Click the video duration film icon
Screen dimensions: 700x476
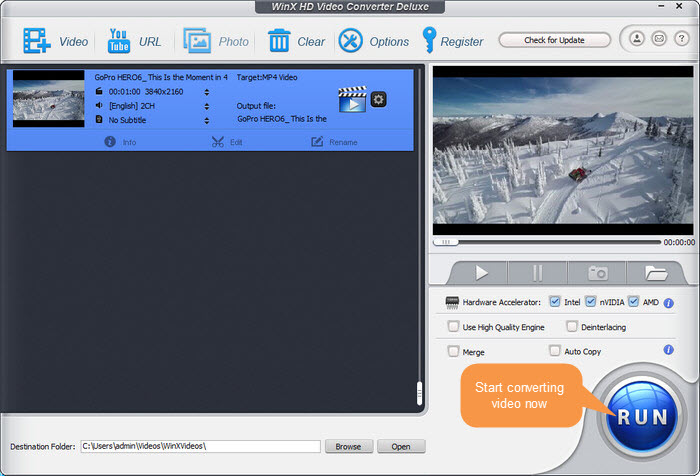(x=99, y=91)
